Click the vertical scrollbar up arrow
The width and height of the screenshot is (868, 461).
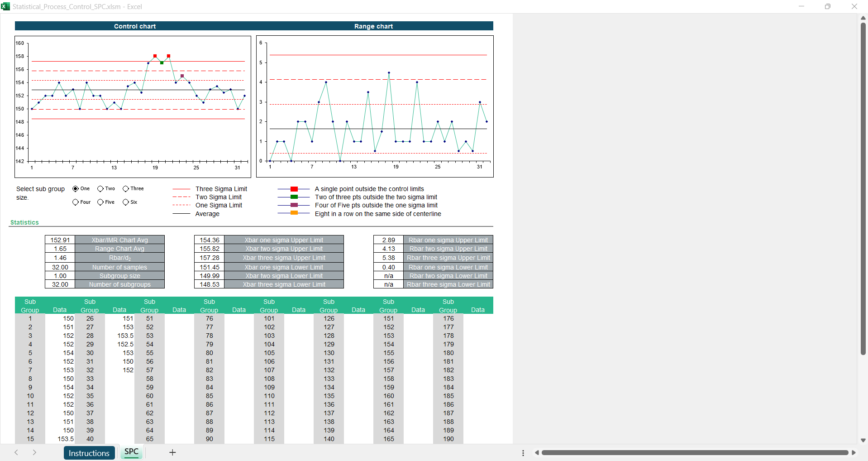863,18
